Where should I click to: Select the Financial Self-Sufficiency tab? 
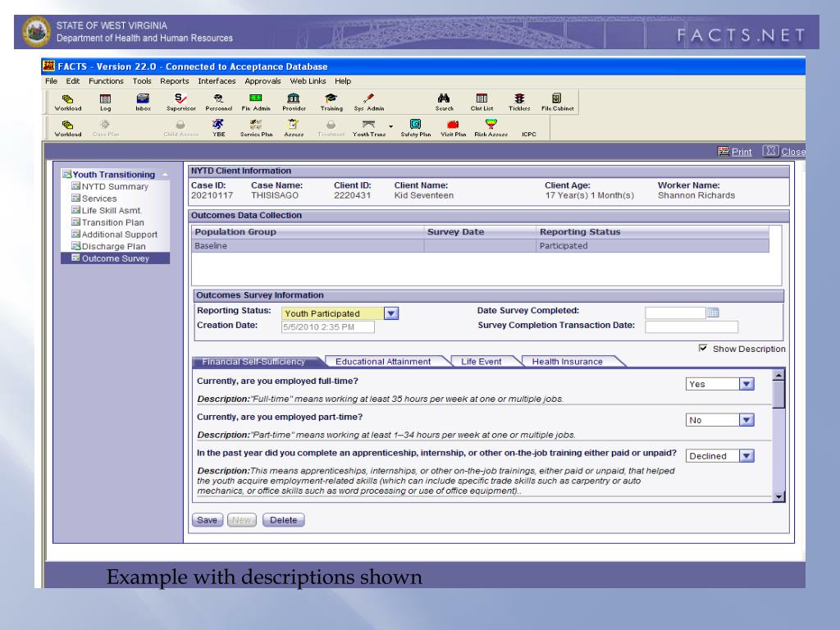pyautogui.click(x=253, y=362)
